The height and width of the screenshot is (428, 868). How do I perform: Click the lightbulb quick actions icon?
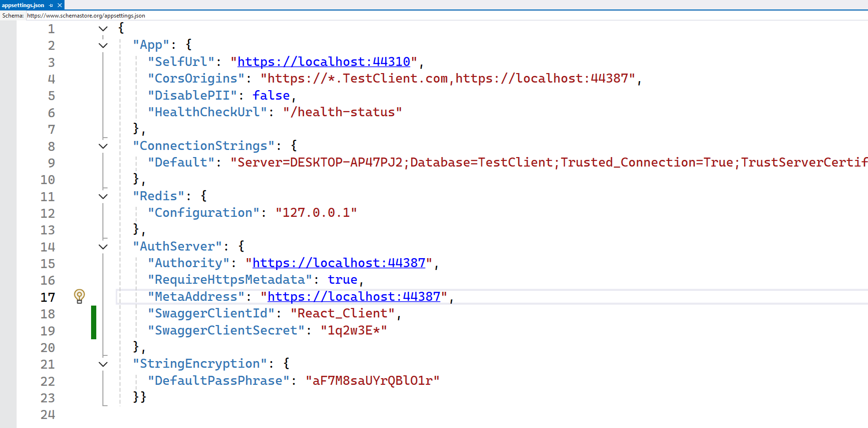click(x=79, y=296)
